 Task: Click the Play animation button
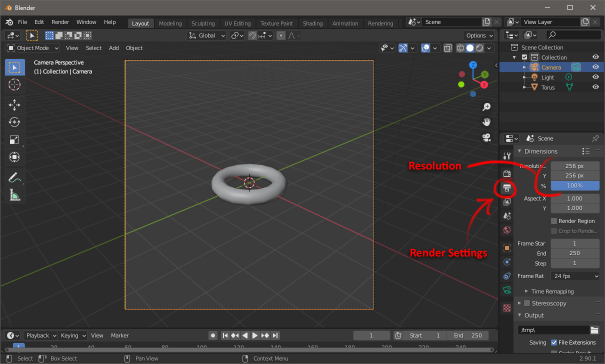pos(255,335)
